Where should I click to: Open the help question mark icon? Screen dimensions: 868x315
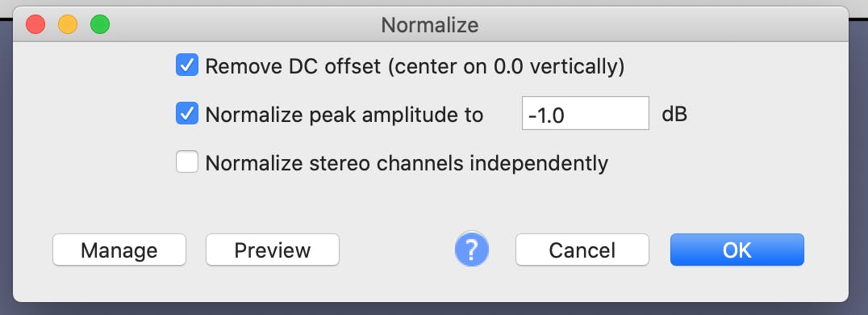pyautogui.click(x=472, y=250)
